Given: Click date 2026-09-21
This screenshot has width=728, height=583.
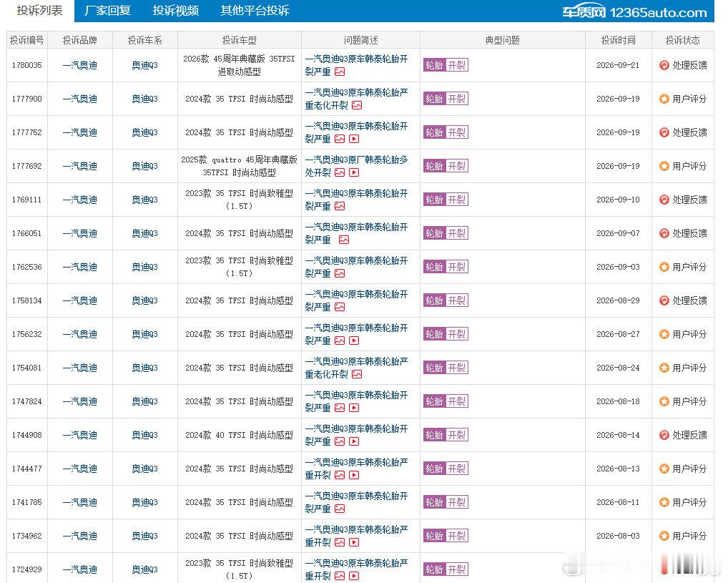Looking at the screenshot, I should 618,66.
